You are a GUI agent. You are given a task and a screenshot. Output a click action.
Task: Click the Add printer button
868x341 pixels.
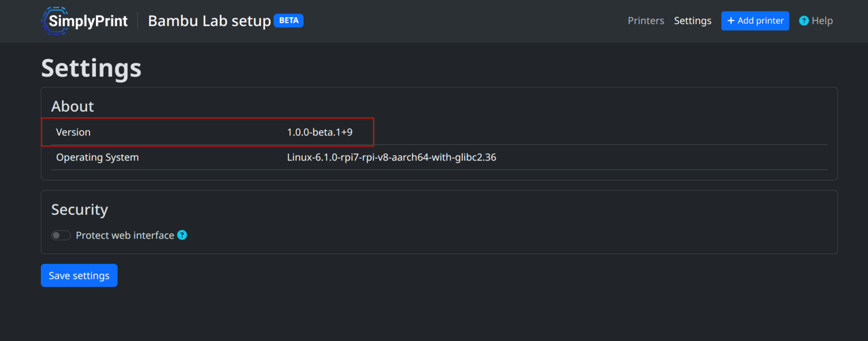click(x=755, y=21)
